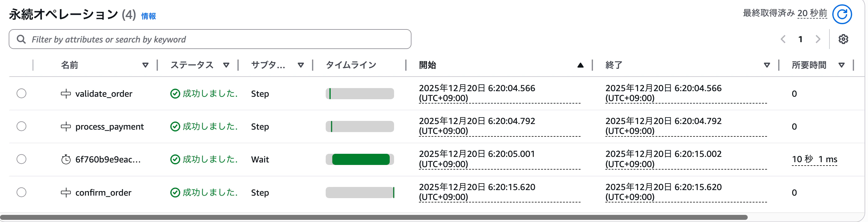Select the validate_order radio button
Image resolution: width=868 pixels, height=222 pixels.
tap(21, 93)
